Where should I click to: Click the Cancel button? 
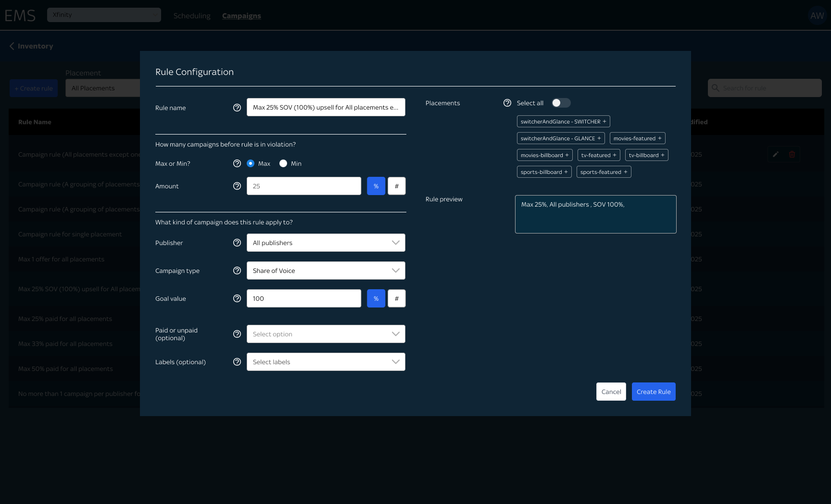(611, 392)
